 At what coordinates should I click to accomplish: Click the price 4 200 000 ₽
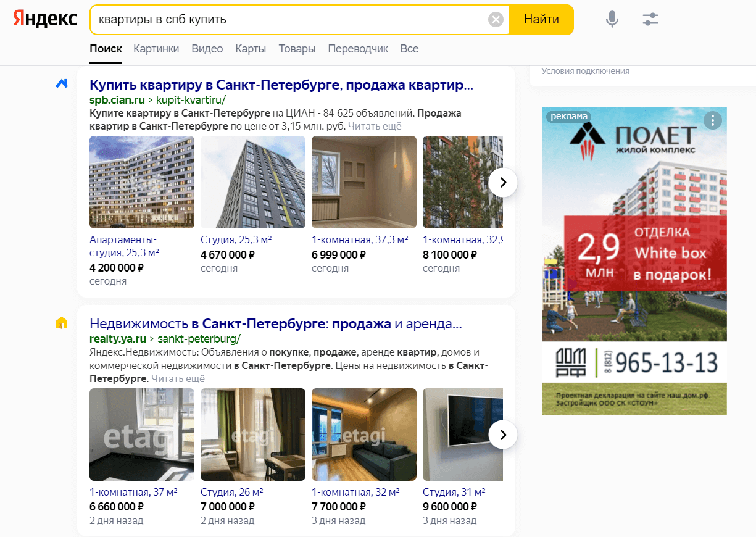117,268
